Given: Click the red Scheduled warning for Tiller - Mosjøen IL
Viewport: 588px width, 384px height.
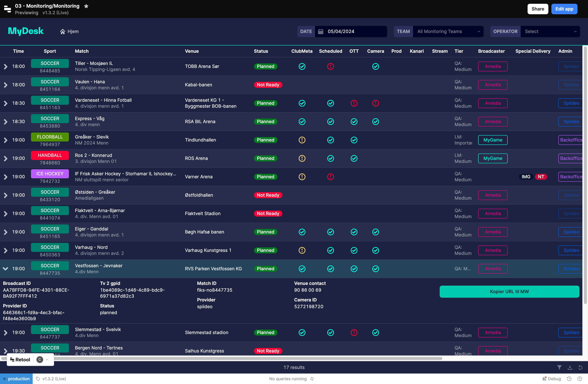Looking at the screenshot, I should 331,66.
